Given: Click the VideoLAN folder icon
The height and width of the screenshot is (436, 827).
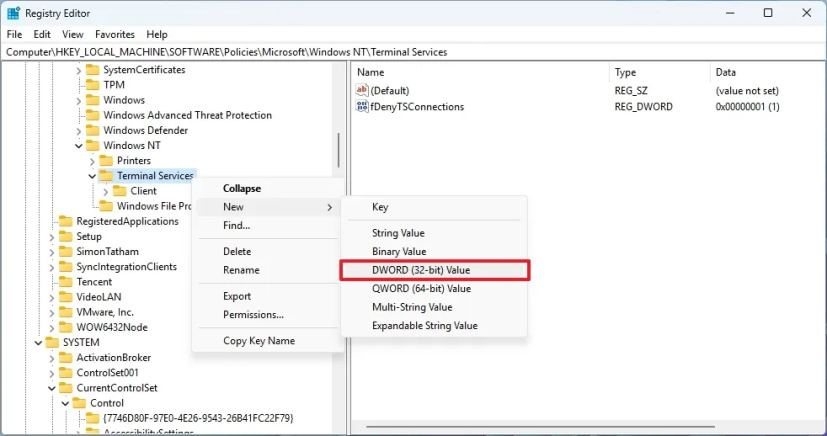Looking at the screenshot, I should (66, 297).
